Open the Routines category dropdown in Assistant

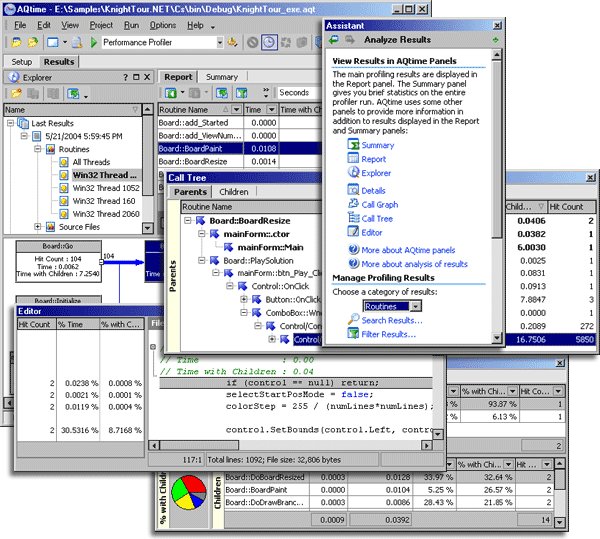point(416,306)
